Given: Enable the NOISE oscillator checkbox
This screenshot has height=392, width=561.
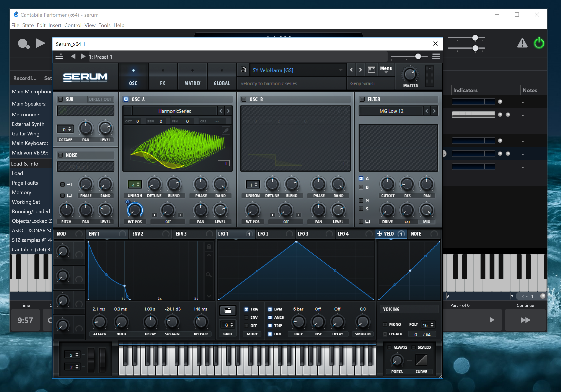Looking at the screenshot, I should [60, 155].
